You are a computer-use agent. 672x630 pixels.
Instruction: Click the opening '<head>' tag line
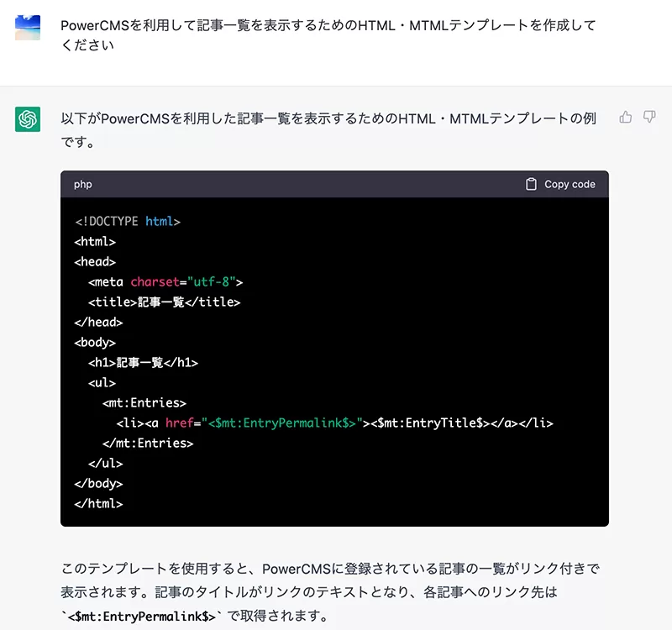[95, 261]
